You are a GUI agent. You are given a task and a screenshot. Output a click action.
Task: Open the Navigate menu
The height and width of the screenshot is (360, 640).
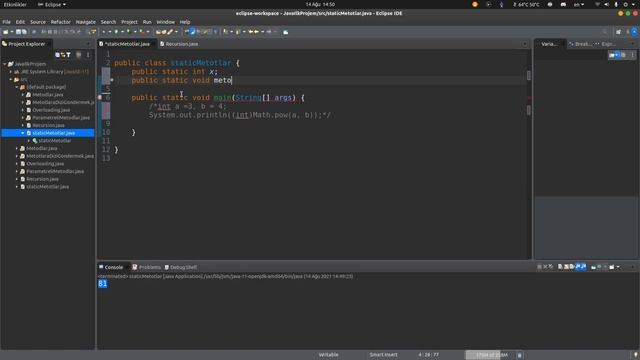click(x=85, y=22)
